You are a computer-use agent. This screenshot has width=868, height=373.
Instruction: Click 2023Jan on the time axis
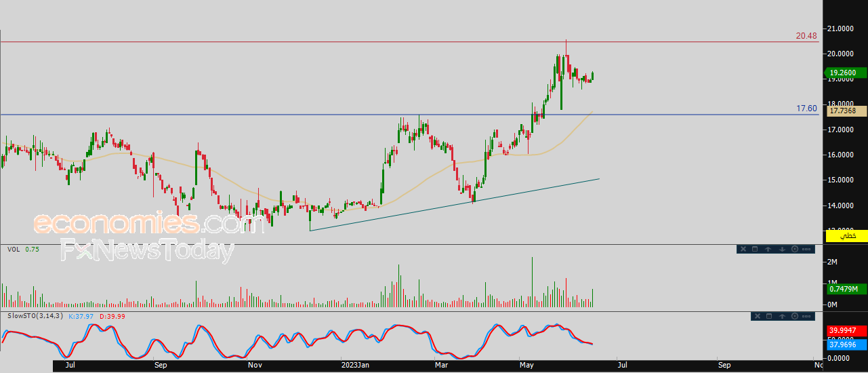354,366
